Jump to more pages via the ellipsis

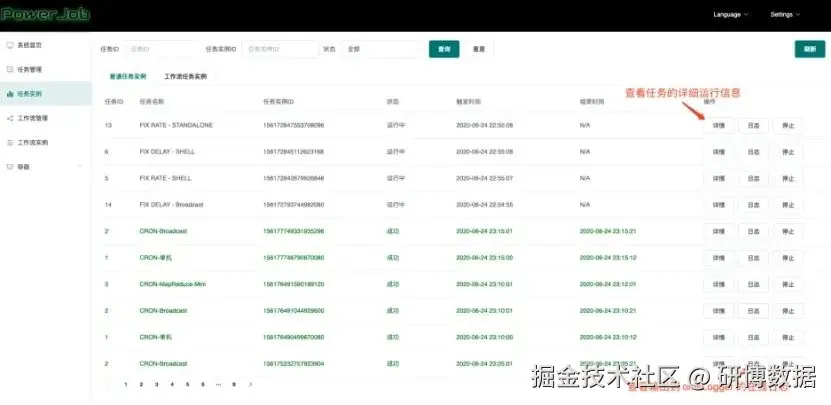click(x=218, y=384)
